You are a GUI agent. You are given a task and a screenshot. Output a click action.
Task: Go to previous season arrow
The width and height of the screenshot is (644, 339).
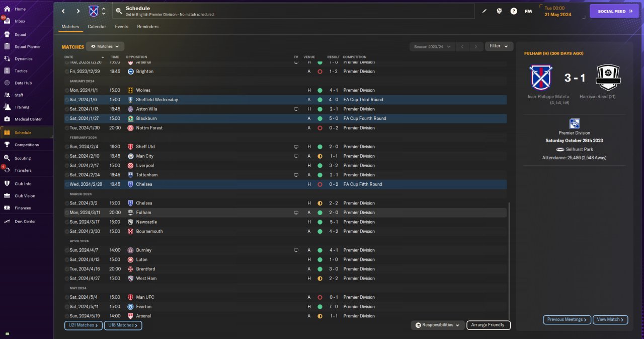[x=462, y=46]
